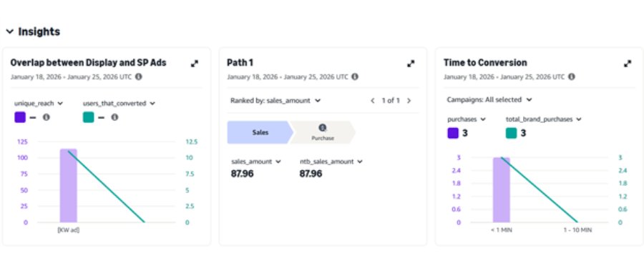This screenshot has height=258, width=644.
Task: Go to previous path page arrow
Action: point(373,101)
